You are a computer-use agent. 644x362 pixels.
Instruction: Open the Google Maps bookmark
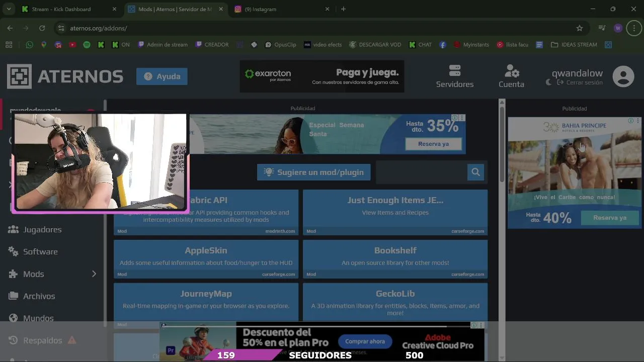click(44, 45)
